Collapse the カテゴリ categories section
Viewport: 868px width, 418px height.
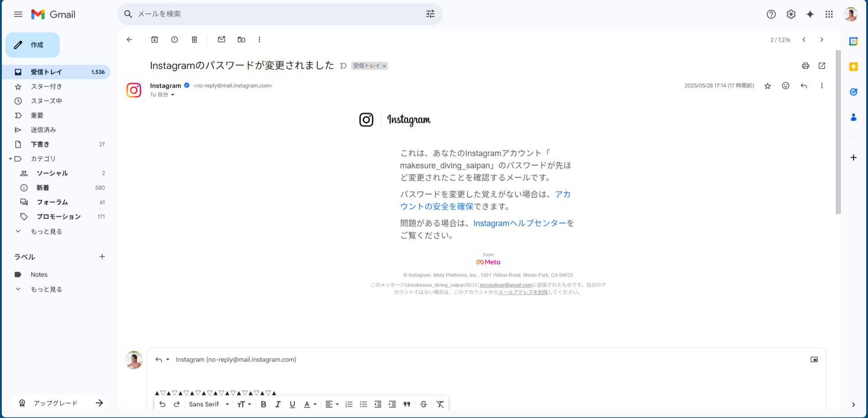10,159
